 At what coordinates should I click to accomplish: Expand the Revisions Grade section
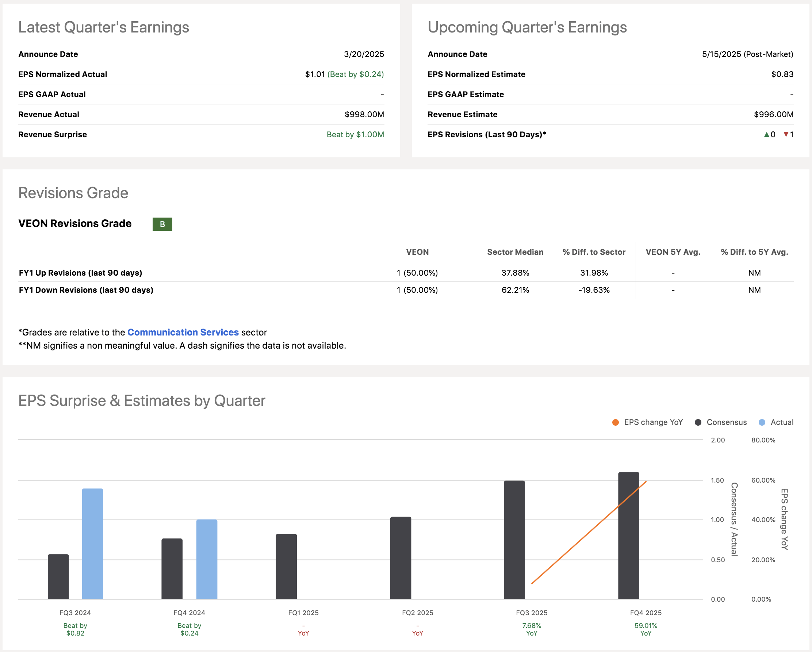[73, 193]
